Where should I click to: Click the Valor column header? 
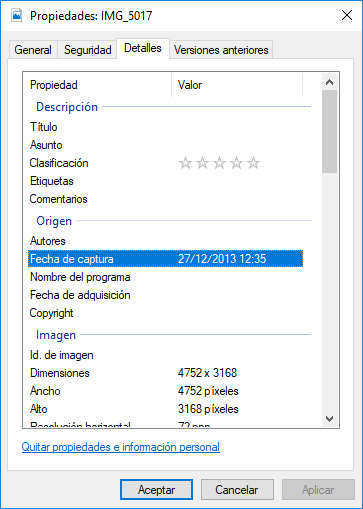[237, 85]
